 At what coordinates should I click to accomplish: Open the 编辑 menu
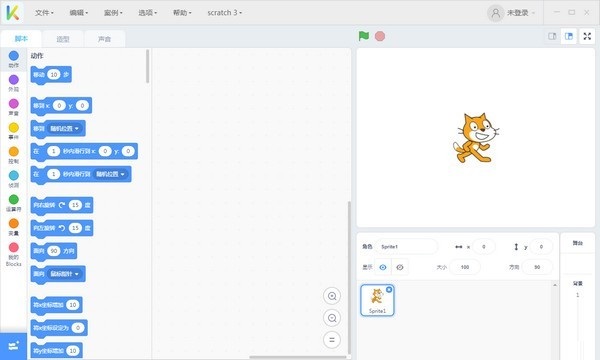78,13
